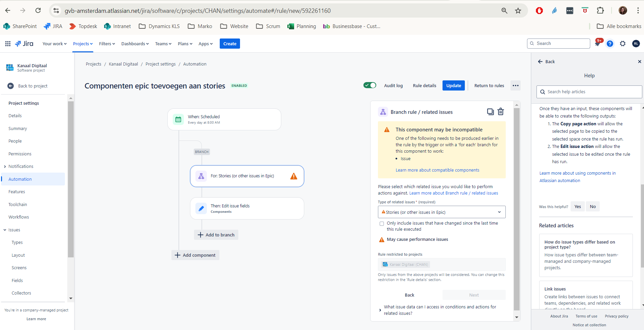Open 'Learn more about compatible components' link

coord(437,170)
